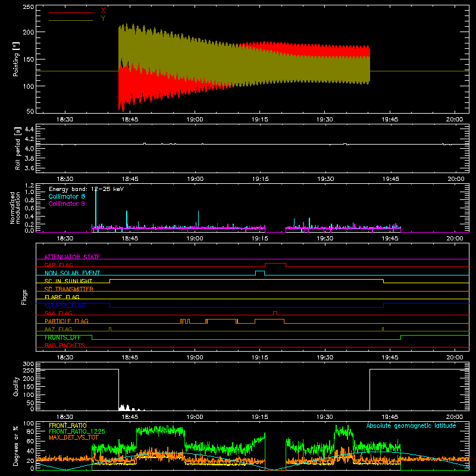
Task: Click the 'Energy band: 12-25 keV' annotation
Action: 86,189
